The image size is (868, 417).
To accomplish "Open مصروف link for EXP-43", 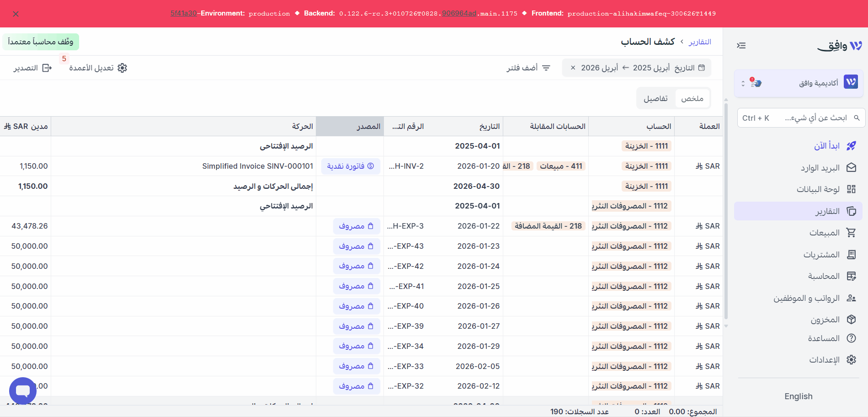I will (357, 246).
